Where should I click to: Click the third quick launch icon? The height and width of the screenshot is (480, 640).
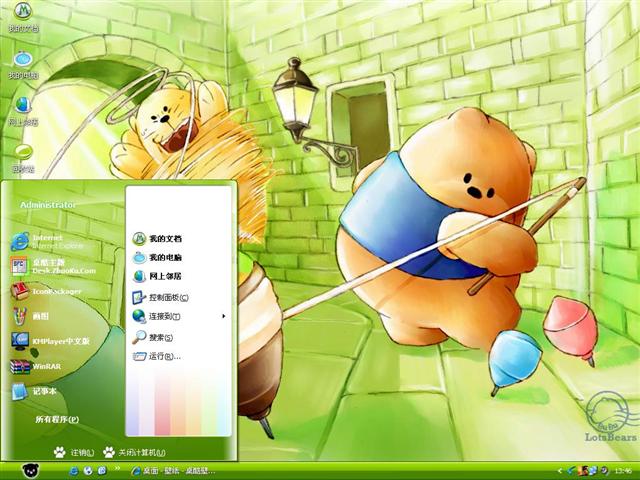(x=102, y=471)
